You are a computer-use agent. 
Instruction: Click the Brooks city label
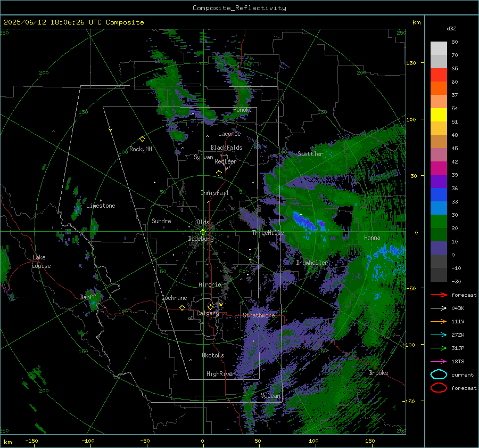pos(378,373)
